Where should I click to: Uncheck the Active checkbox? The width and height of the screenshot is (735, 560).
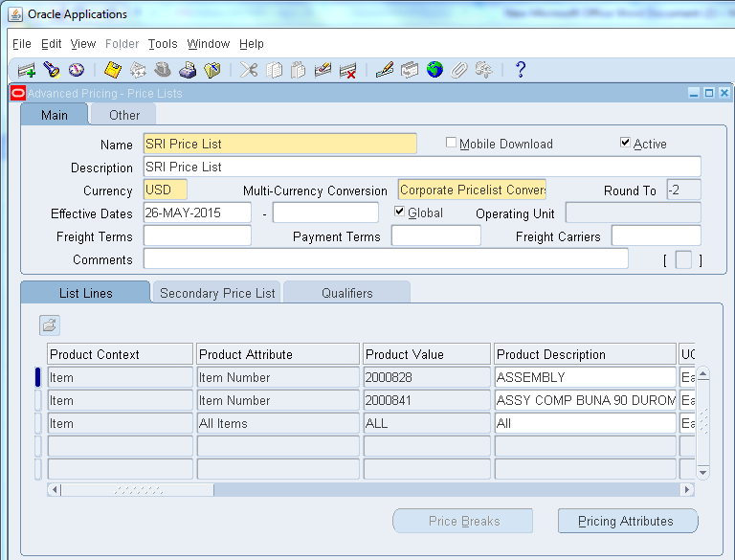(x=625, y=142)
